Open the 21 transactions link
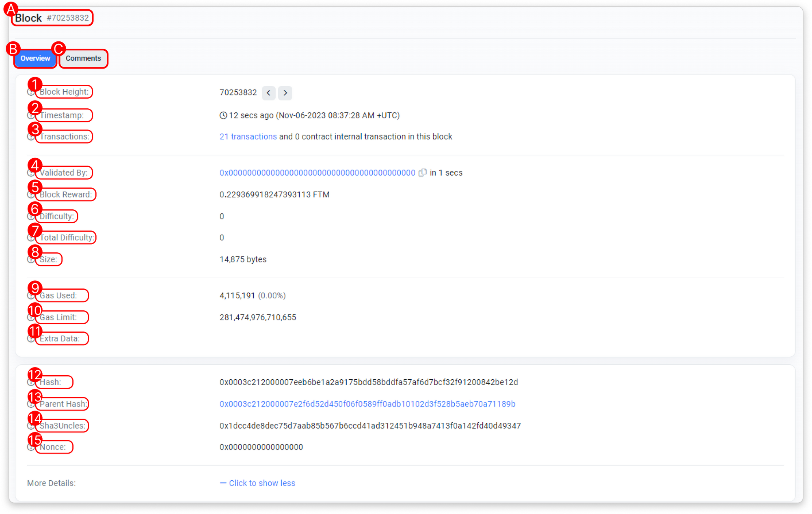 [248, 137]
